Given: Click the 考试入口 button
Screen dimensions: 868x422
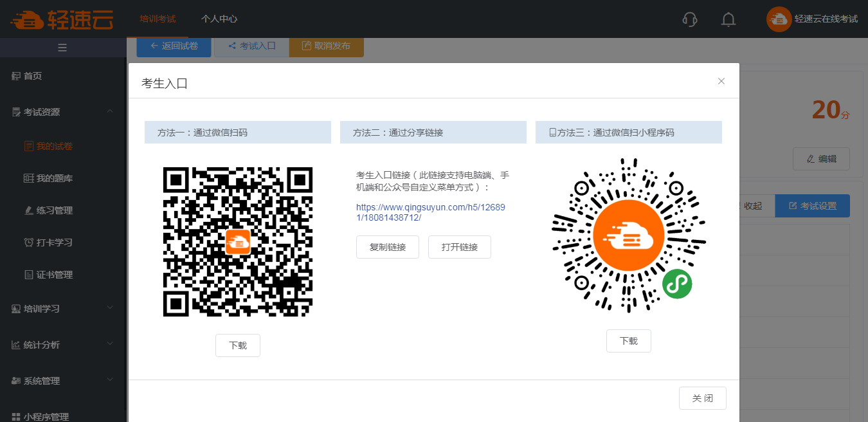Looking at the screenshot, I should click(x=251, y=46).
